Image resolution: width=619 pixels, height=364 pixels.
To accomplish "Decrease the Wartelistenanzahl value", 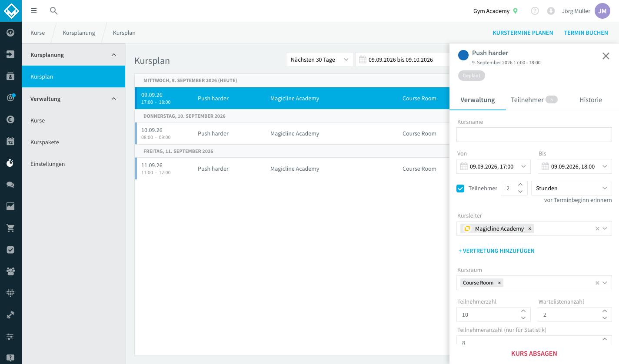I will pyautogui.click(x=604, y=318).
